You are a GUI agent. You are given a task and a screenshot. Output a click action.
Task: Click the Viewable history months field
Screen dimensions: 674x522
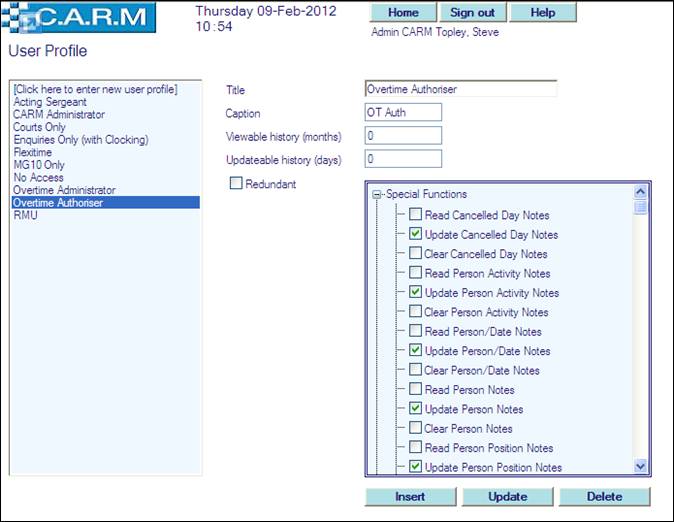403,135
